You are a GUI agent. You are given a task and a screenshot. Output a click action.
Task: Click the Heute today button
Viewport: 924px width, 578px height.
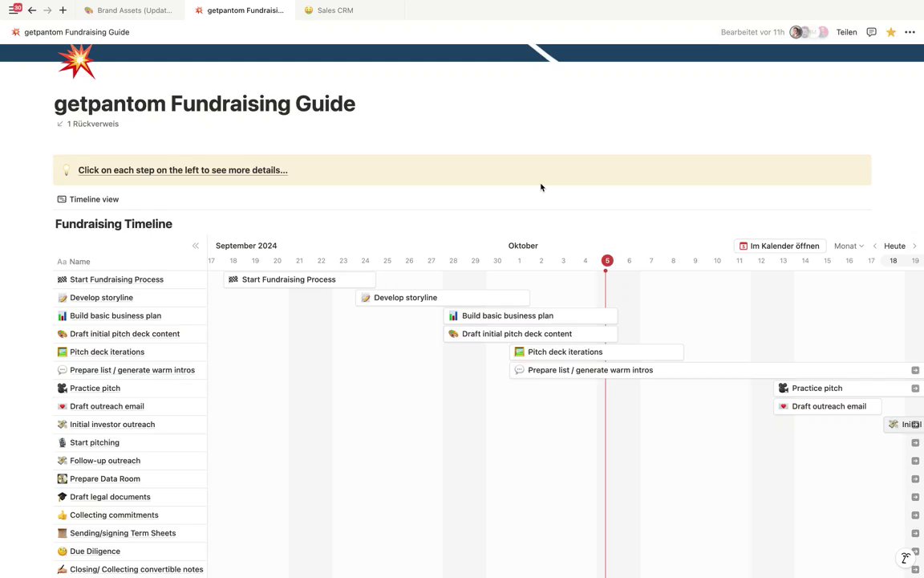coord(894,246)
